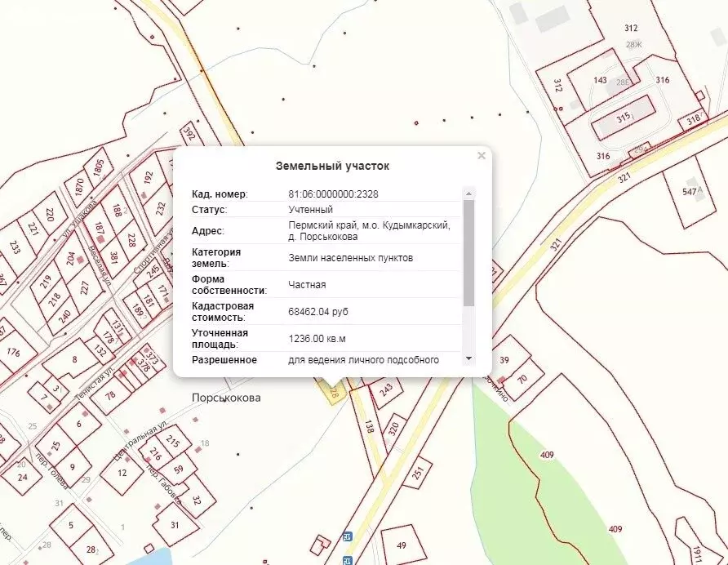Image resolution: width=728 pixels, height=565 pixels.
Task: Click the Уточненная площадь label
Action: click(x=221, y=339)
